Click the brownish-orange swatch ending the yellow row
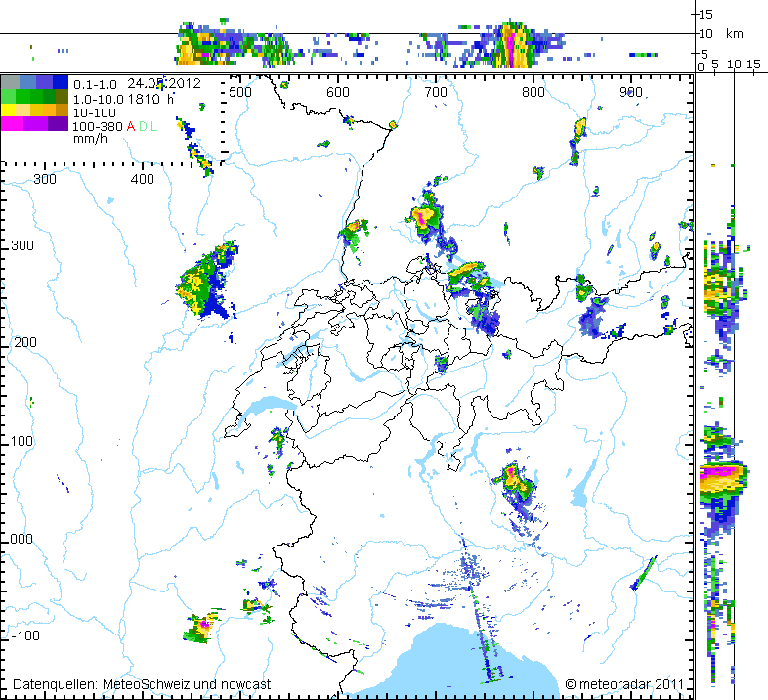Screen dimensions: 768x700 (63, 109)
